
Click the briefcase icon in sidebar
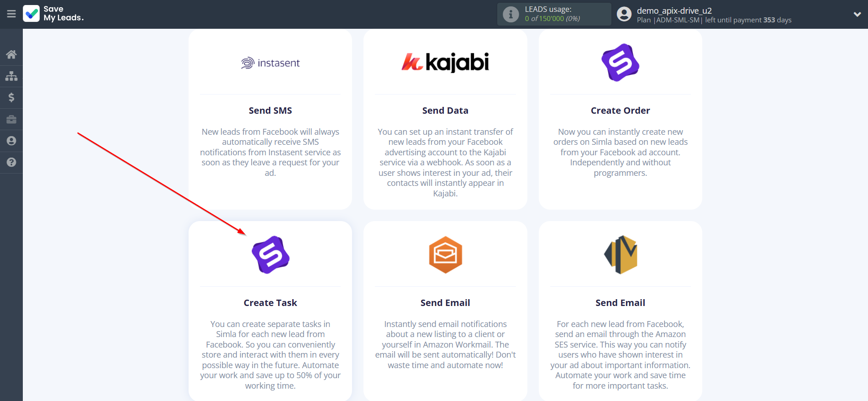(x=11, y=119)
